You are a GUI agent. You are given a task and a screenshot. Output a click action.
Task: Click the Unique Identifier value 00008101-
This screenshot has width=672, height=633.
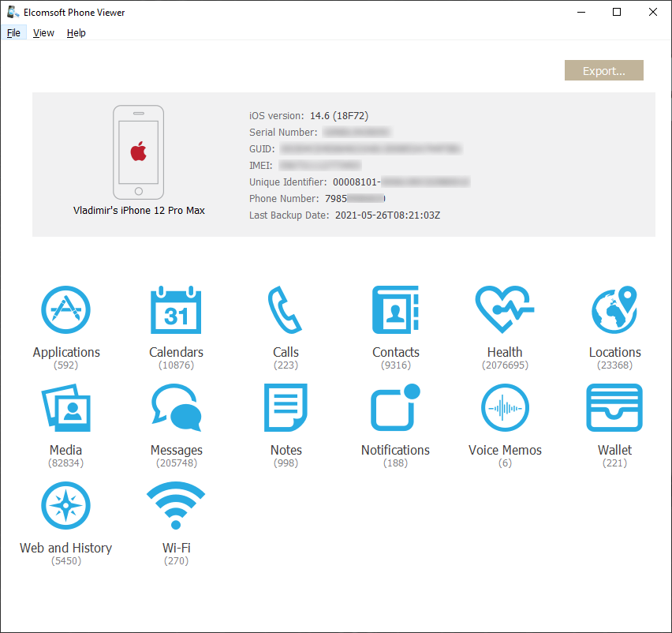tap(357, 182)
